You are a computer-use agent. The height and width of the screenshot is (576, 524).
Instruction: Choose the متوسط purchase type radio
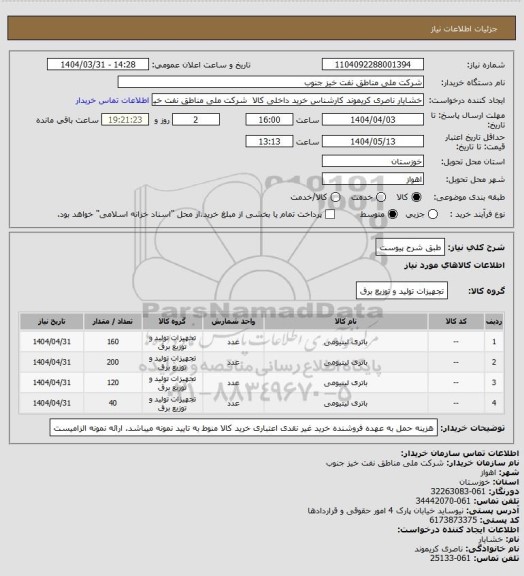[x=393, y=214]
